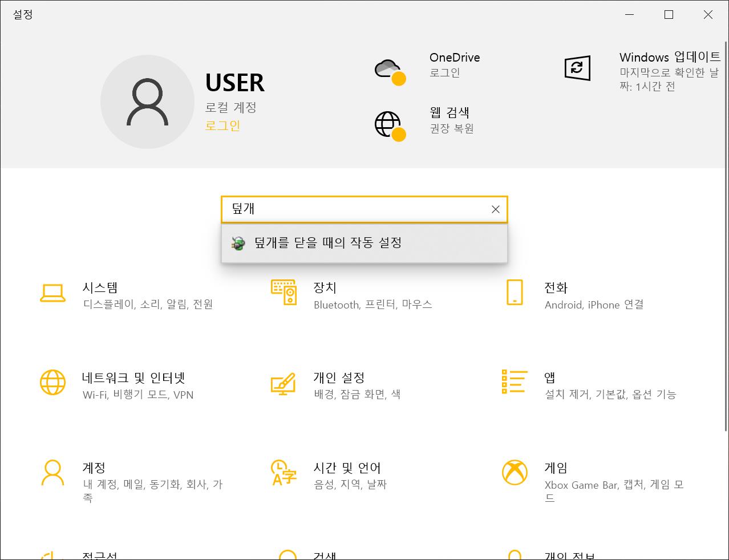Open OneDrive 로그인 label
The image size is (729, 560).
coord(444,73)
